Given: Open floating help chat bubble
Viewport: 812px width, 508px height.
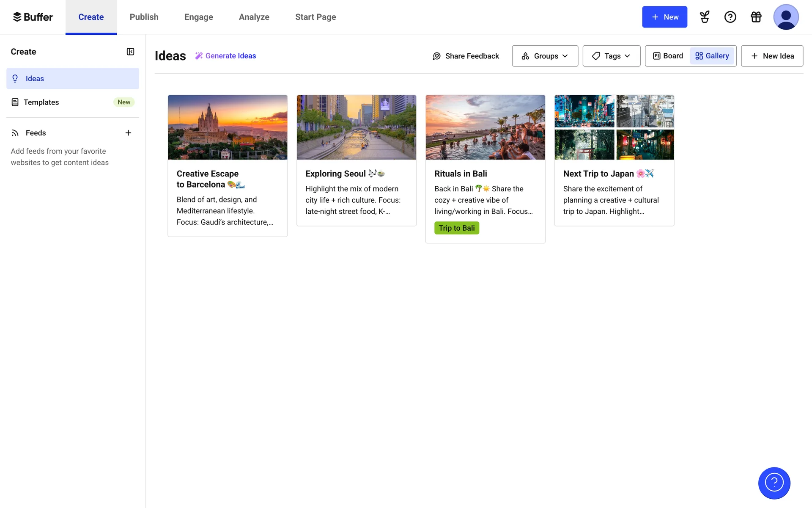Looking at the screenshot, I should (x=774, y=483).
